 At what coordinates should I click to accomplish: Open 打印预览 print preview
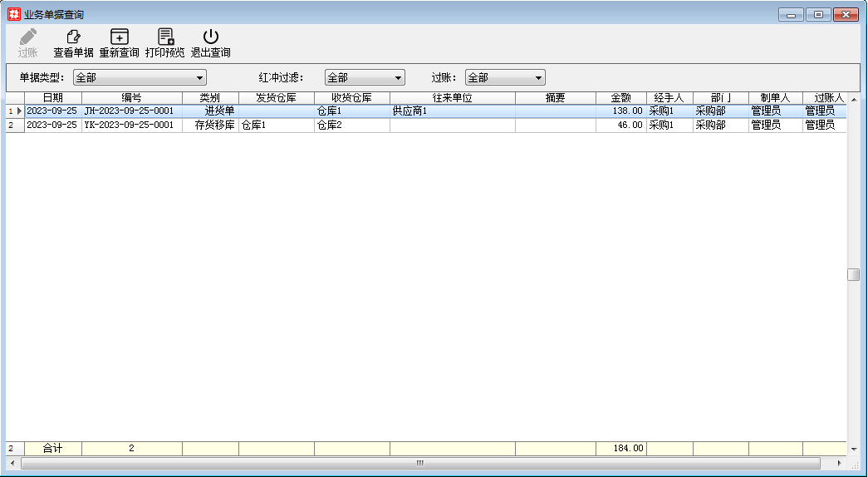pyautogui.click(x=165, y=37)
